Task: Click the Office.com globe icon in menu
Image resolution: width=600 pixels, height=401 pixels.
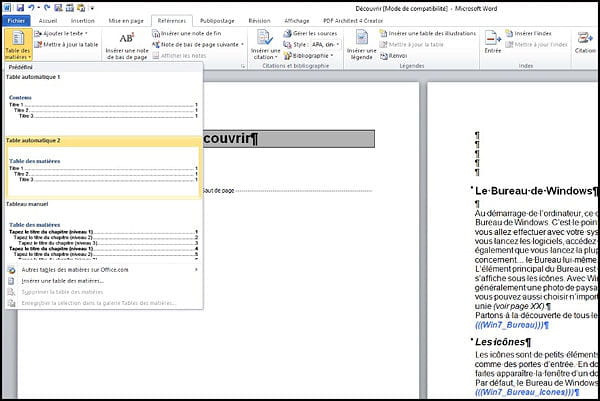Action: [11, 270]
